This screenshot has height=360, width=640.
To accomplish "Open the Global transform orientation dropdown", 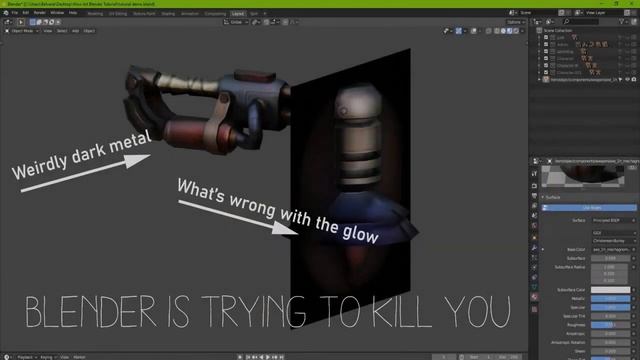I will tap(236, 22).
